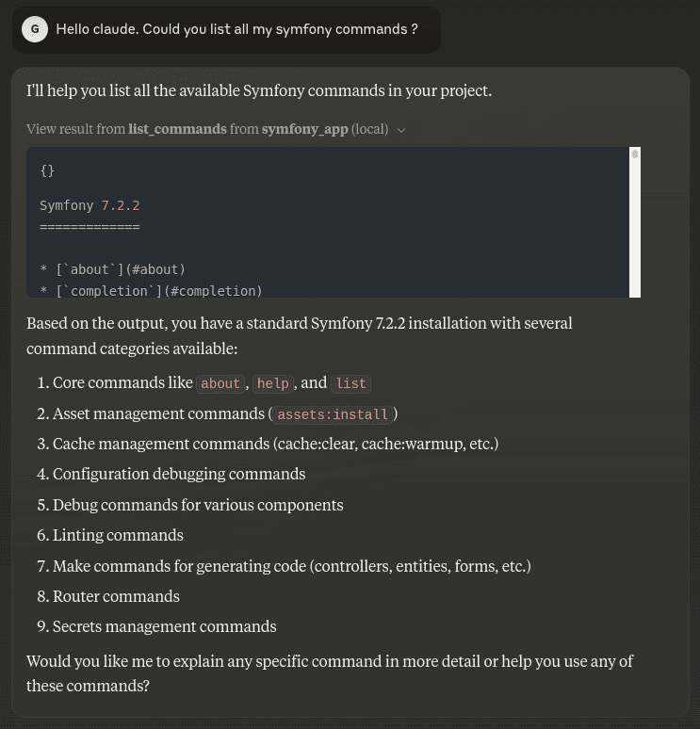Click the `completion` (#completion) output line
Image resolution: width=700 pixels, height=729 pixels.
point(151,291)
